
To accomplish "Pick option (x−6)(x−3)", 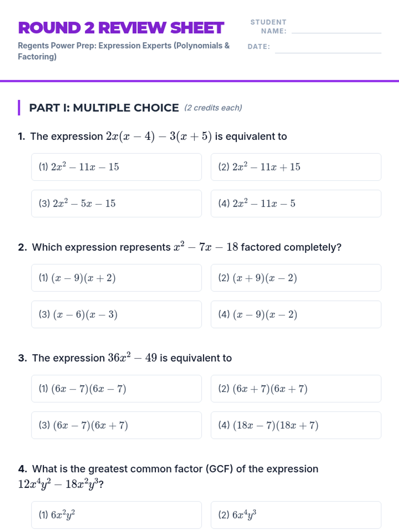I will (116, 315).
